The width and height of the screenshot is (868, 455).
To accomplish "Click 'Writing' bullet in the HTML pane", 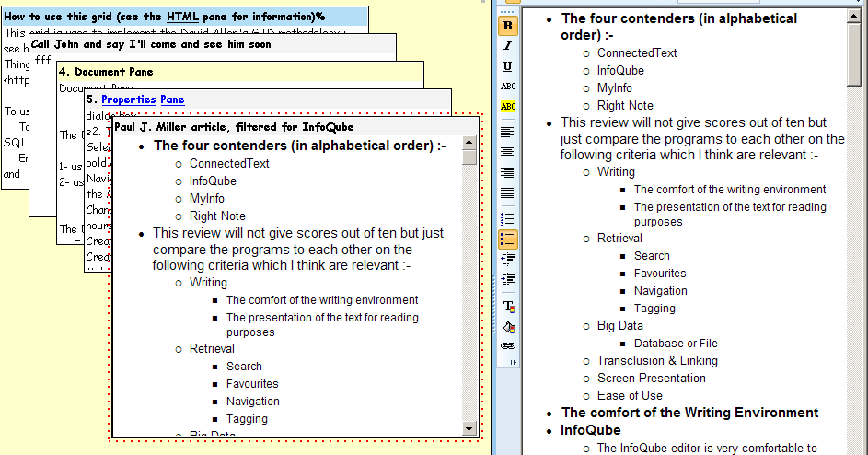I will point(616,172).
